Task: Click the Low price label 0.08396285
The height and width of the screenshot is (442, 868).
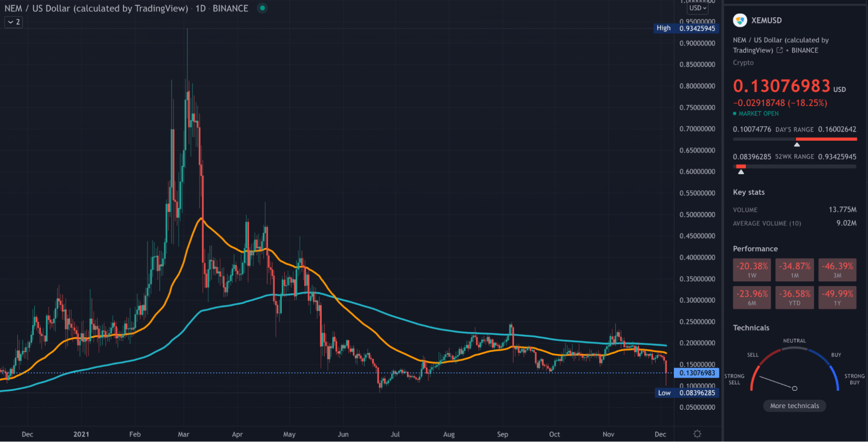Action: coord(686,393)
